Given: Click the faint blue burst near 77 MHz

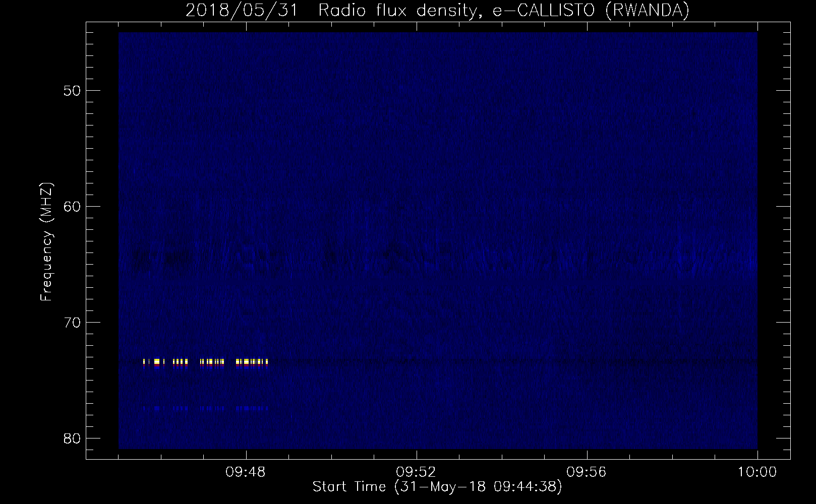Looking at the screenshot, I should click(205, 408).
